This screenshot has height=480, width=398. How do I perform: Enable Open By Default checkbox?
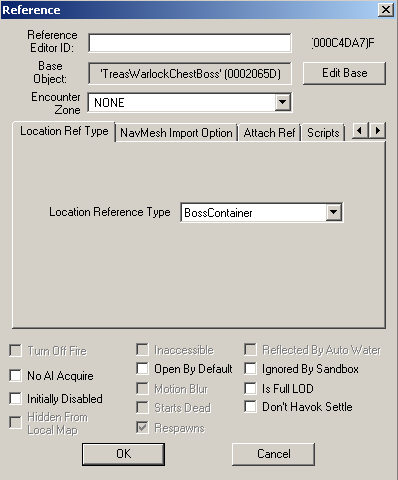[x=142, y=369]
